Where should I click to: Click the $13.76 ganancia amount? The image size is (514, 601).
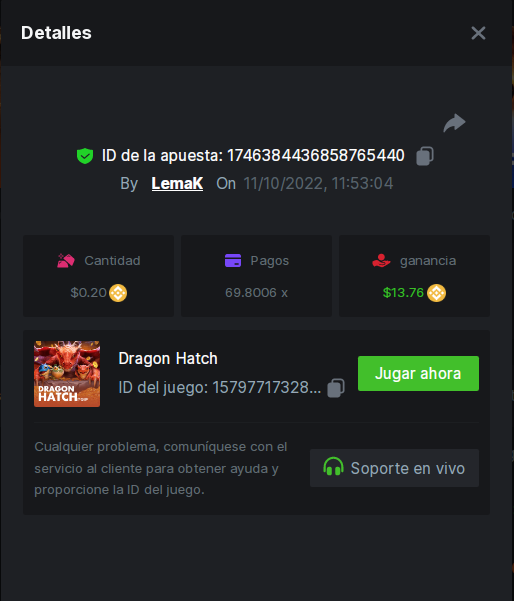tap(403, 293)
